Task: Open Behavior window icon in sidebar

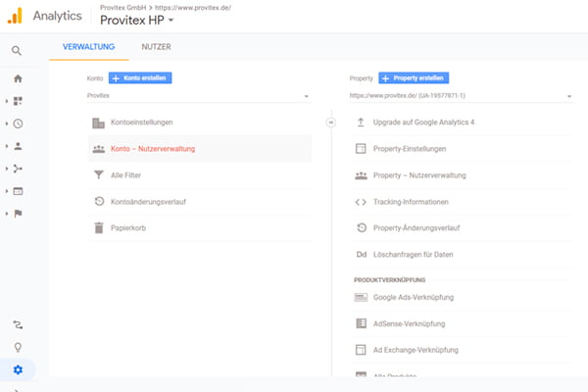Action: pos(18,191)
